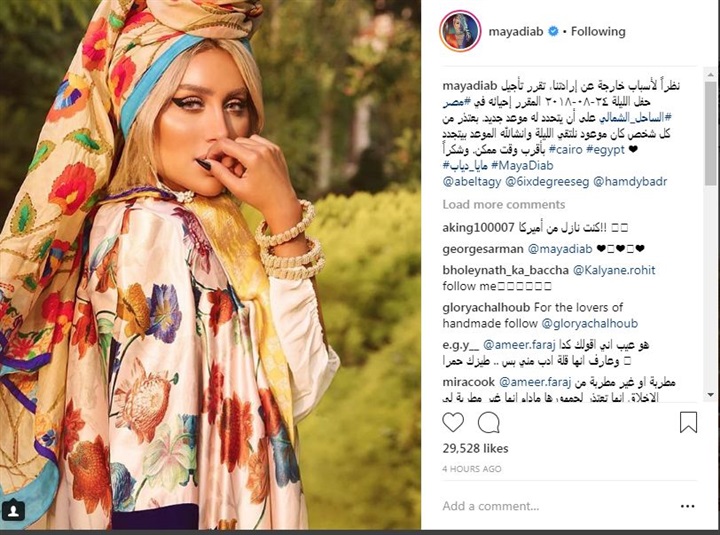Like the post with the heart icon
The height and width of the screenshot is (535, 720).
point(453,422)
